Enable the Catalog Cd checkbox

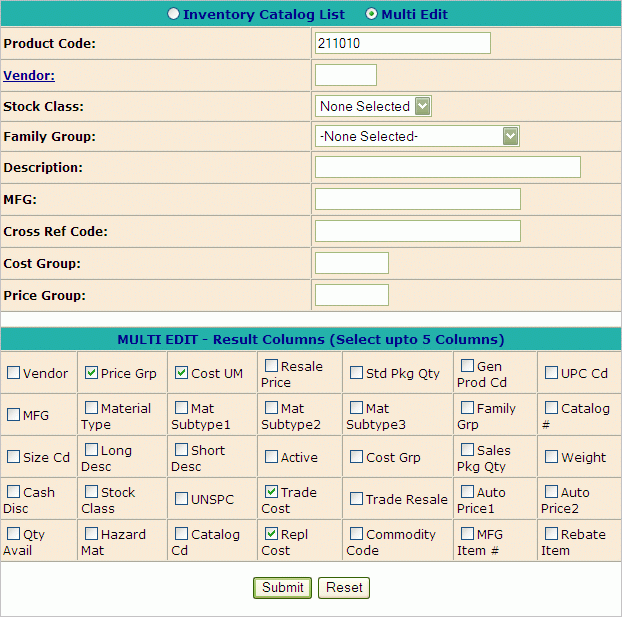pyautogui.click(x=181, y=534)
